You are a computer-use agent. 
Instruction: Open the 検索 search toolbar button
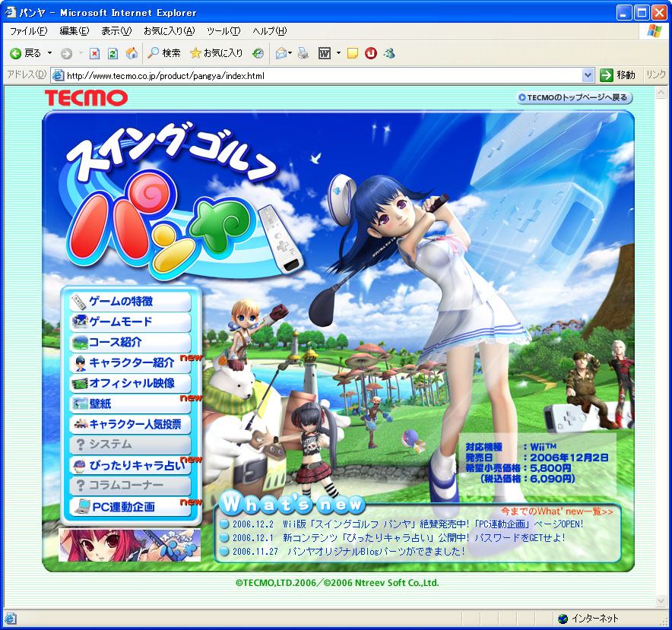click(164, 53)
